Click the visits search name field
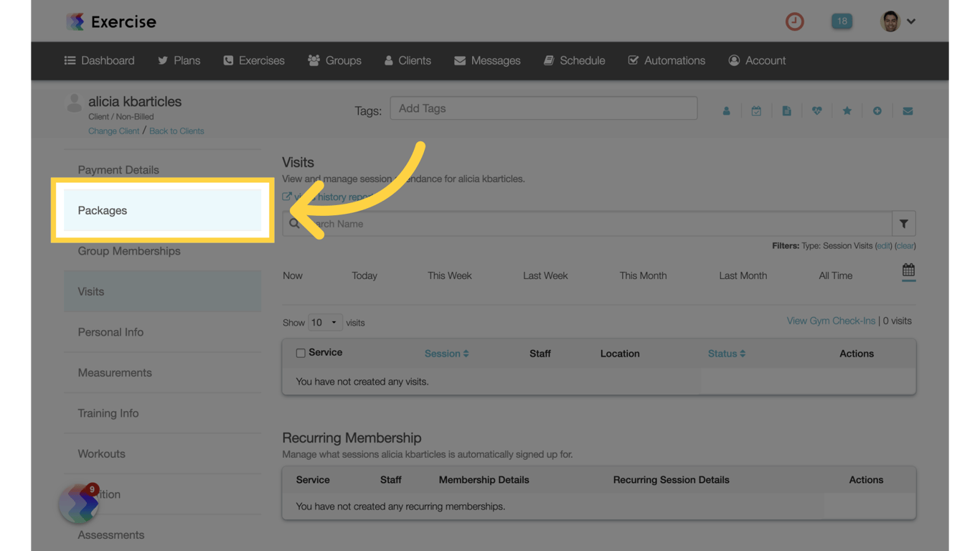Screen dimensions: 980x551 point(588,224)
